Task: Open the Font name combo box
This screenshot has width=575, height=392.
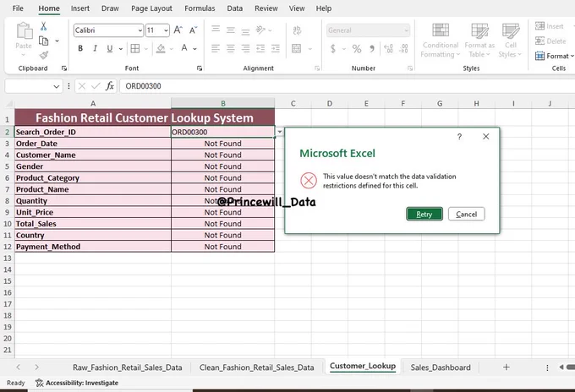Action: (x=108, y=30)
